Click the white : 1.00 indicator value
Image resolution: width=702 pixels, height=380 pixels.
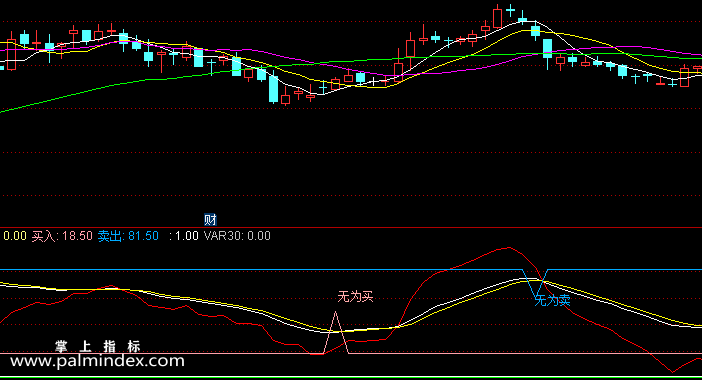pos(184,236)
